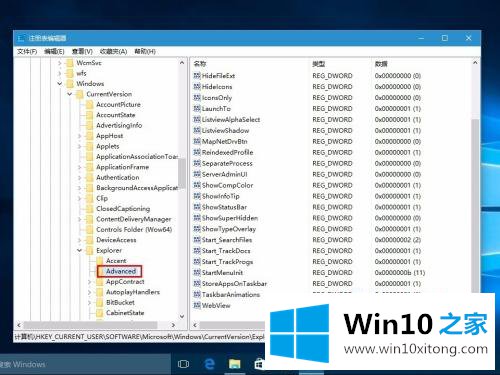This screenshot has height=375, width=500.
Task: Select the Start_TrackDocs value icon
Action: coord(197,251)
